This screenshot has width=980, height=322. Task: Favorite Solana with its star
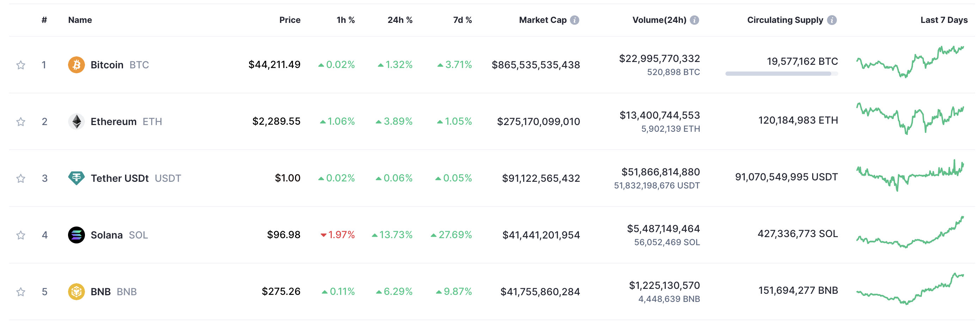tap(20, 235)
